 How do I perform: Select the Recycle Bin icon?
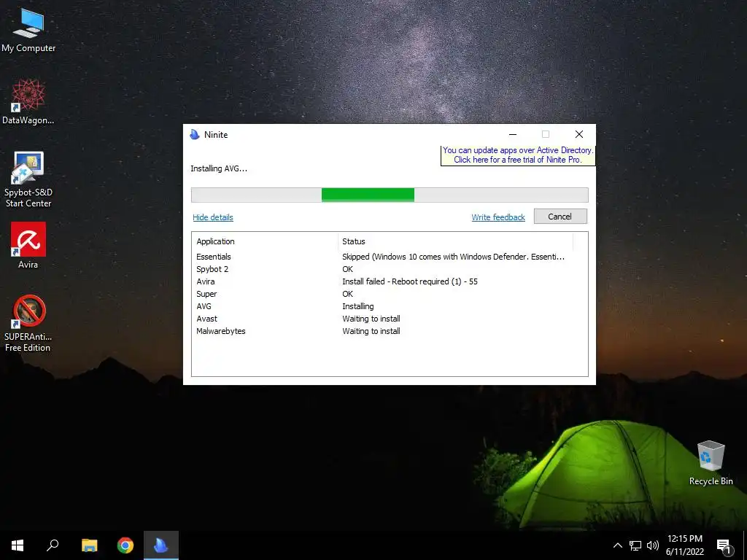click(x=711, y=463)
